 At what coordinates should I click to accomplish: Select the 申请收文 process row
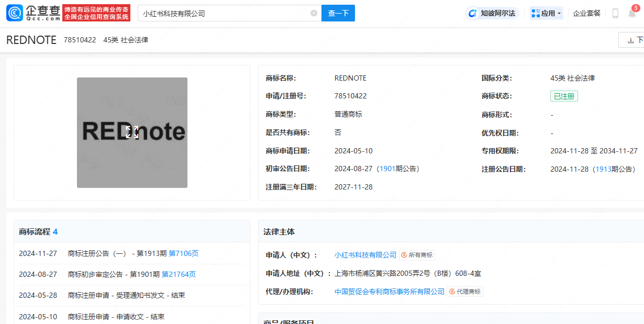(132, 316)
